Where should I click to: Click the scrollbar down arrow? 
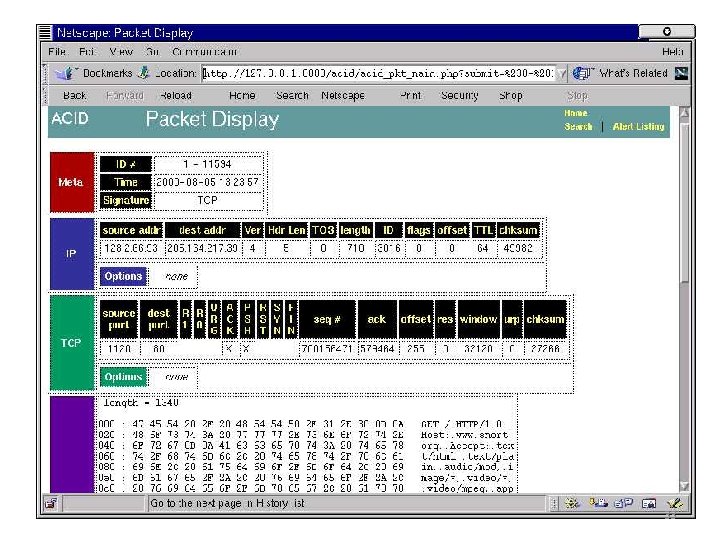pyautogui.click(x=684, y=487)
